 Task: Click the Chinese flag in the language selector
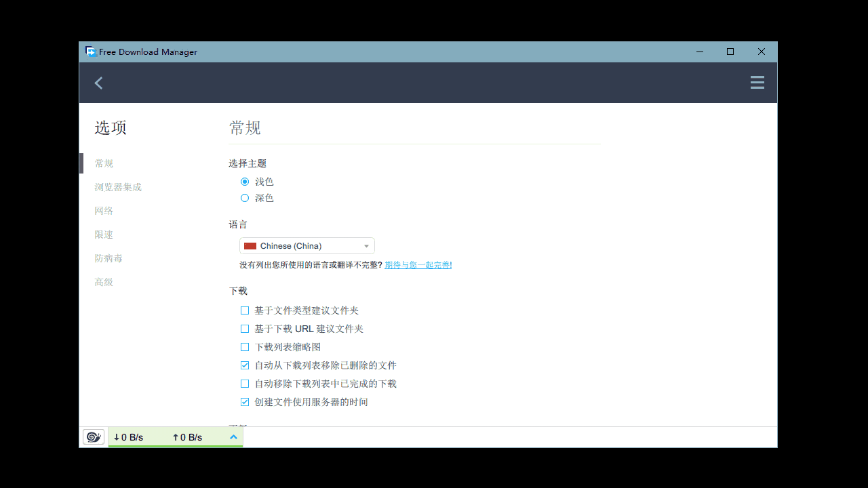(x=250, y=245)
